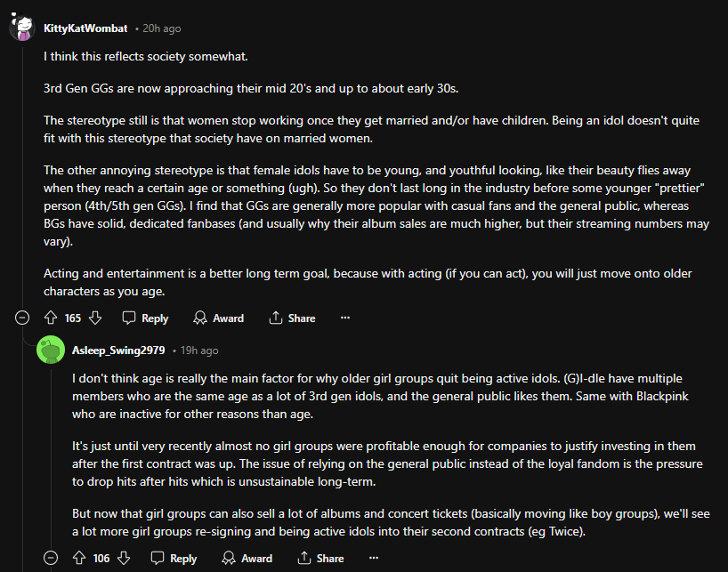The image size is (728, 572).
Task: Reply to Asleep_Swing2979's comment
Action: coord(174,558)
